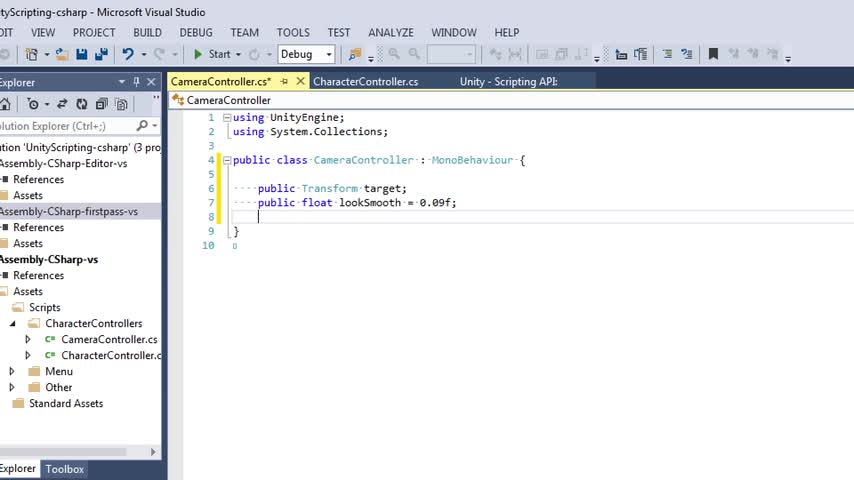
Task: Click the Redo arrow icon
Action: [160, 54]
